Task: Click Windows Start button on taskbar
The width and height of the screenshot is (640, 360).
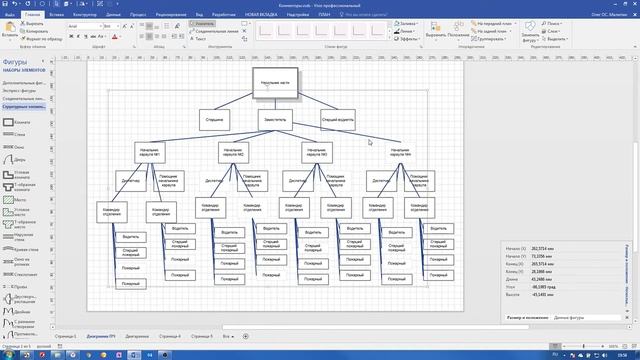Action: pyautogui.click(x=8, y=355)
